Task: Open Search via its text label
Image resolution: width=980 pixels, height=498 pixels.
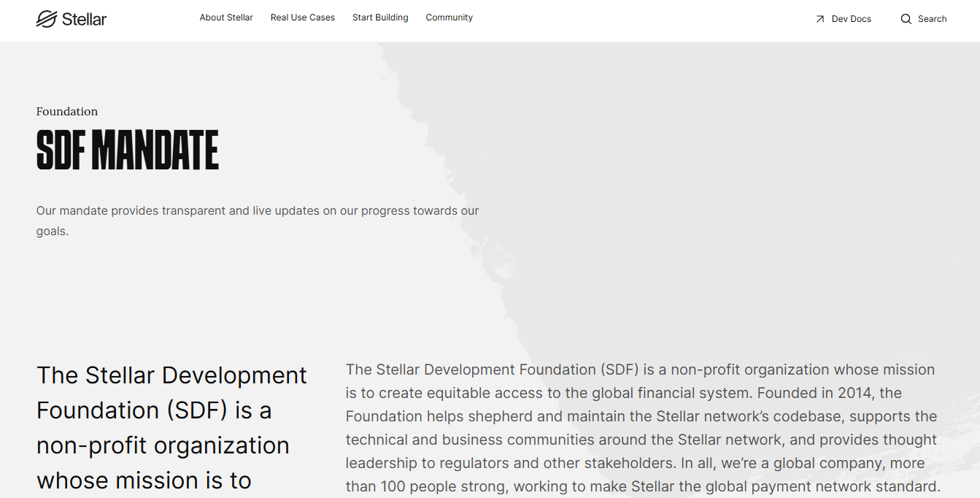Action: tap(932, 19)
